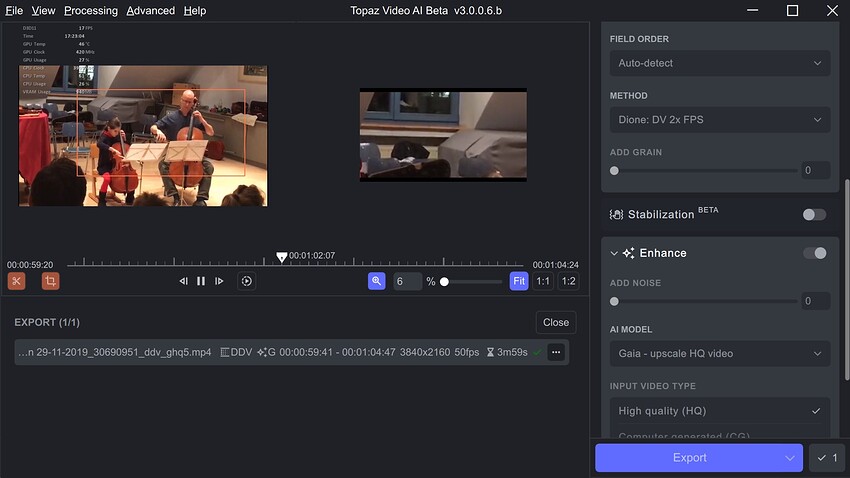The image size is (850, 478).
Task: Click the Add Grain slider handle
Action: [x=614, y=170]
